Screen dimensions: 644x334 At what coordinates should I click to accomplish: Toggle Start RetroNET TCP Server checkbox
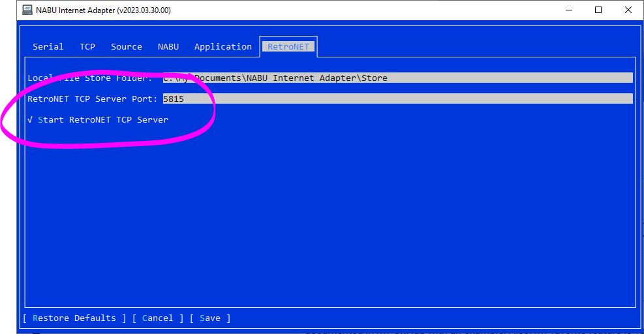pyautogui.click(x=98, y=120)
